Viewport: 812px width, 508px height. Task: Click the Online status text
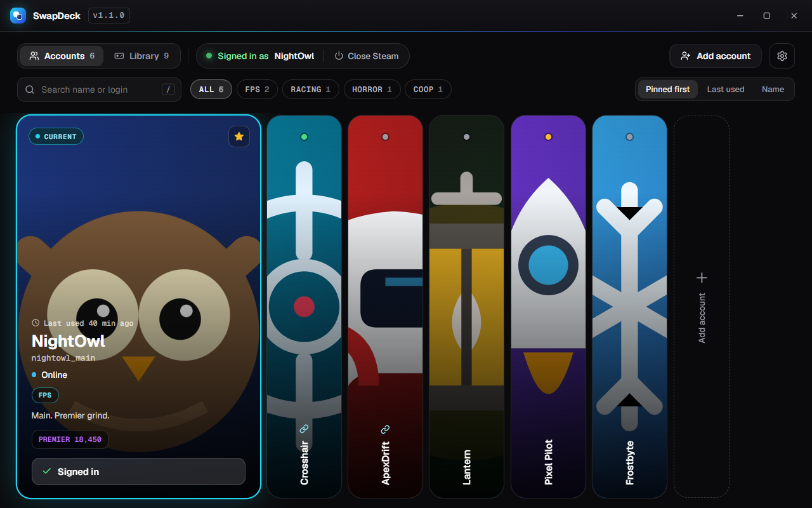54,375
